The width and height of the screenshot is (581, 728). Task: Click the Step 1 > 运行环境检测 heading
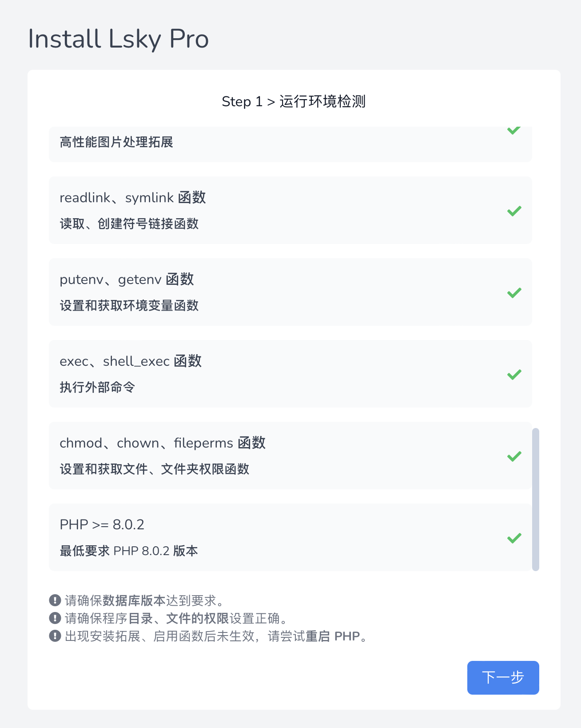(x=294, y=101)
